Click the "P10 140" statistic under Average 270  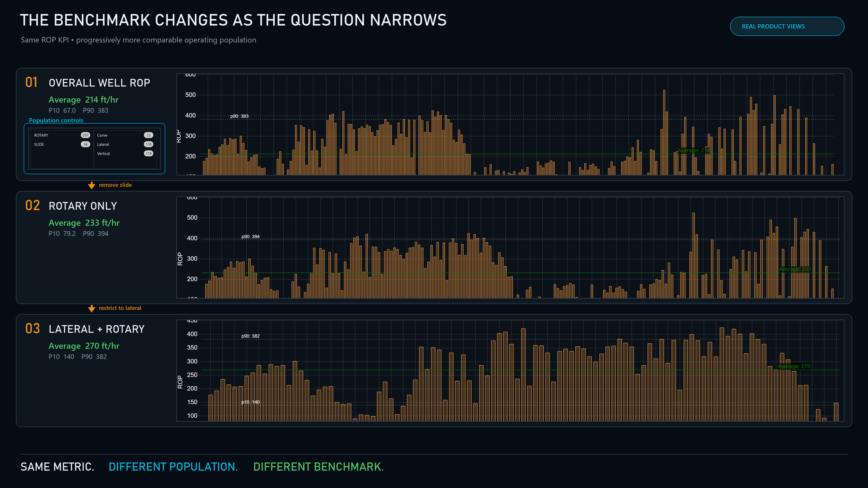click(x=61, y=357)
